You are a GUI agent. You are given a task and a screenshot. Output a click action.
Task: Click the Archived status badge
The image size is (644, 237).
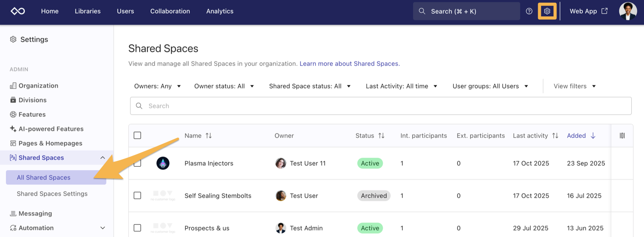pos(374,195)
